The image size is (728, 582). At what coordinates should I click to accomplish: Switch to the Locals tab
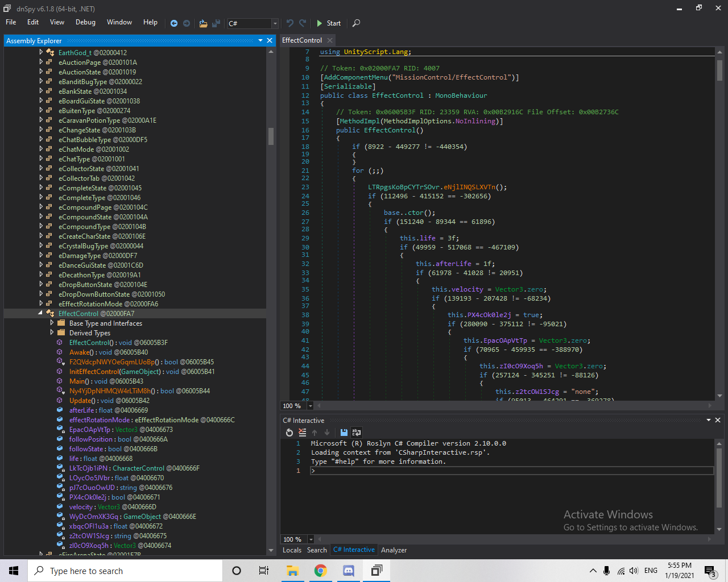pyautogui.click(x=292, y=550)
